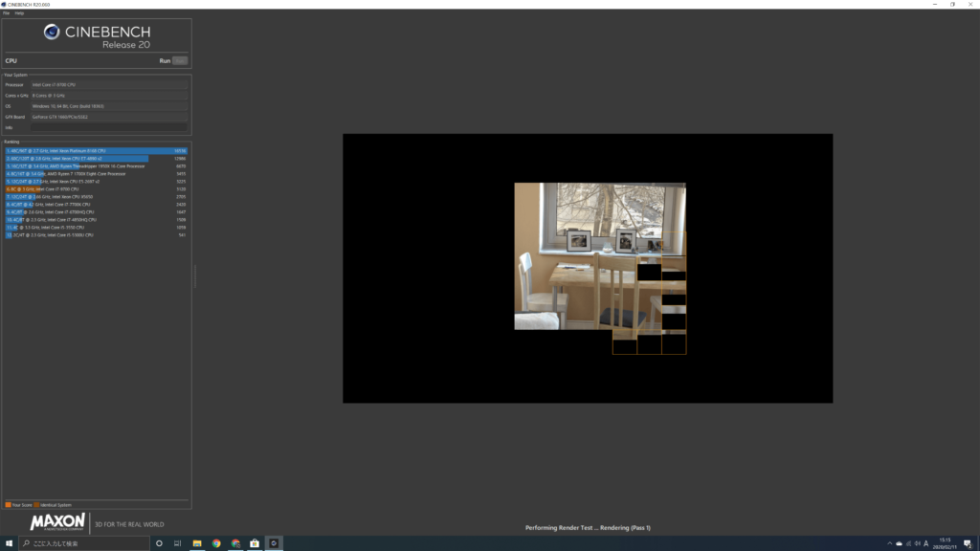The image size is (980, 551).
Task: Select the Intel Xeon Platinum 8168 ranking row
Action: click(x=97, y=150)
